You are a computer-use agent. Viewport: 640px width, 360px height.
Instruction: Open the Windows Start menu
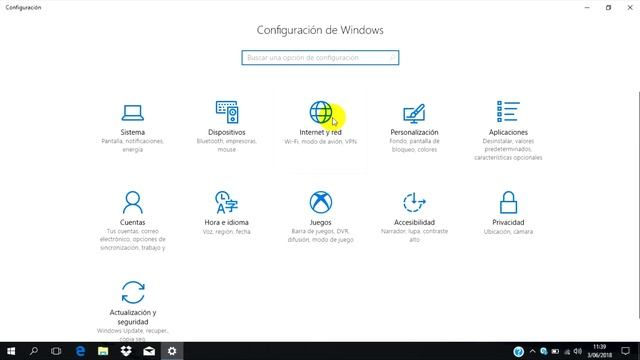(11, 351)
